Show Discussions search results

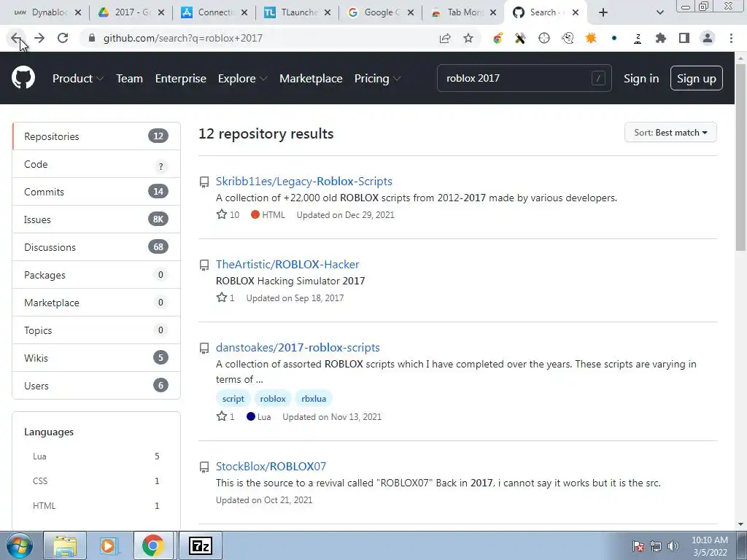(96, 247)
